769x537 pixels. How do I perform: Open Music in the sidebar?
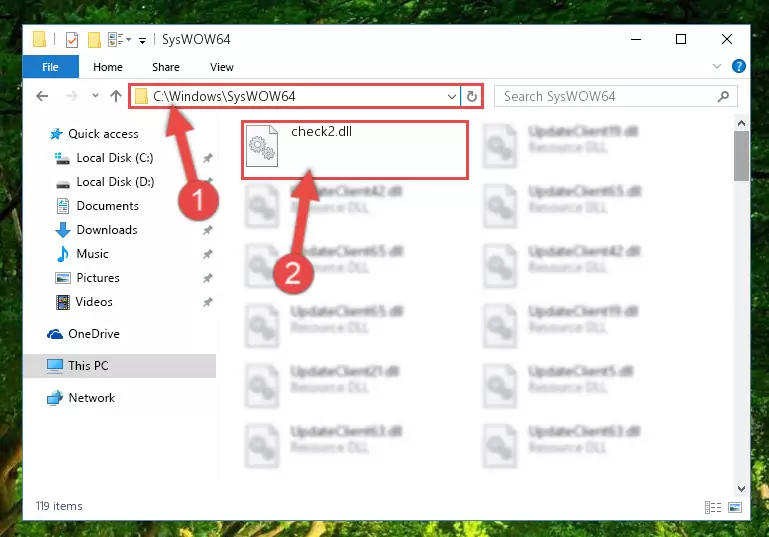[x=92, y=254]
